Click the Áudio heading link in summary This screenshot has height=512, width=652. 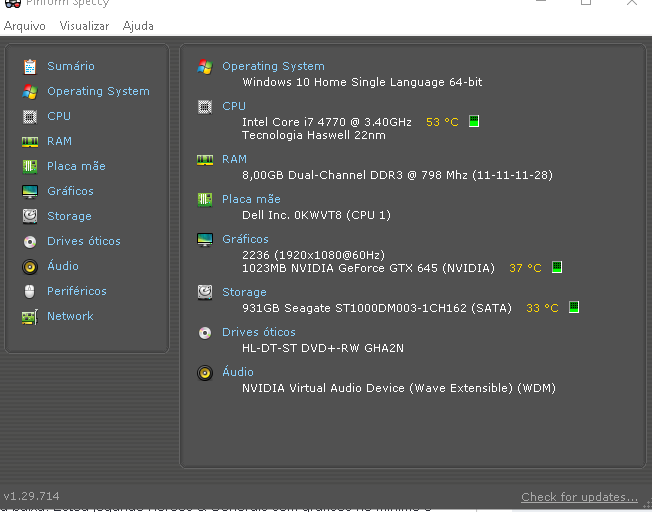[238, 372]
